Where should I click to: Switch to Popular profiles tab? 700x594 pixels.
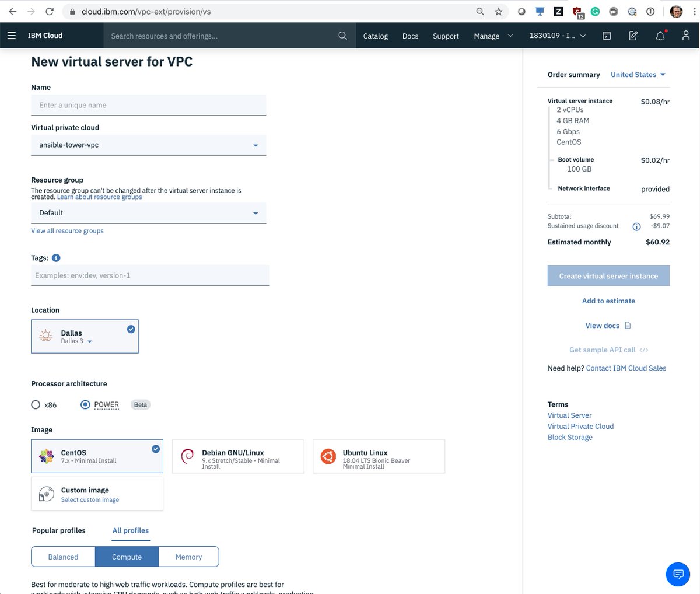pyautogui.click(x=59, y=530)
